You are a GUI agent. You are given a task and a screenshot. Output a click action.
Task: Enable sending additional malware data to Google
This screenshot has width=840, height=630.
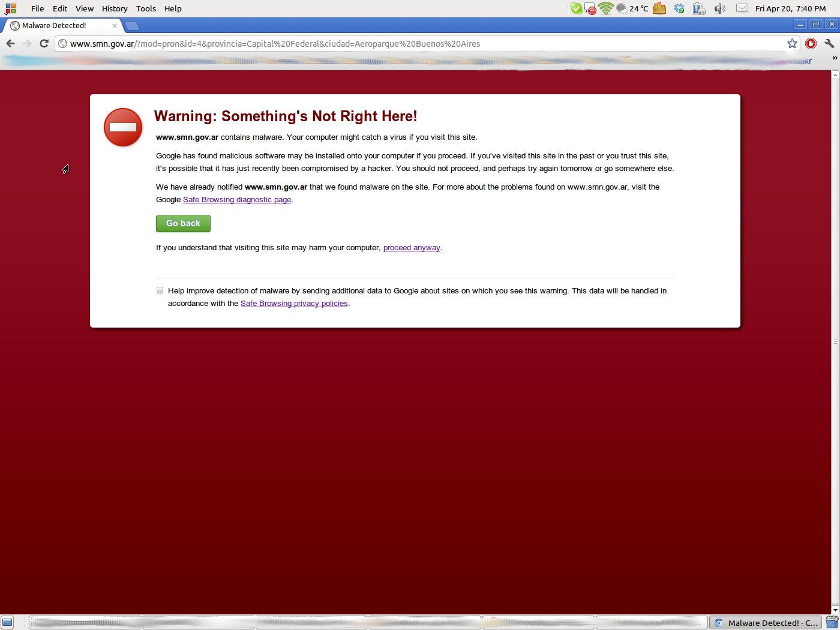pos(160,290)
